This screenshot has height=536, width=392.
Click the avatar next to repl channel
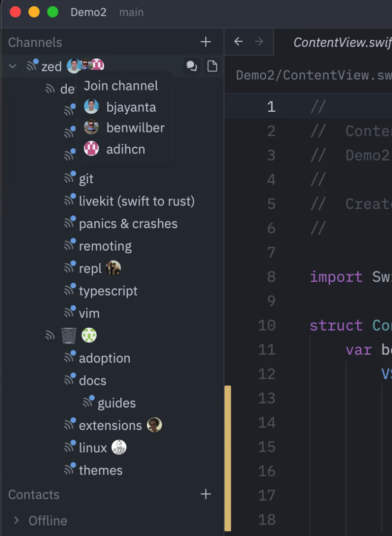pos(114,268)
